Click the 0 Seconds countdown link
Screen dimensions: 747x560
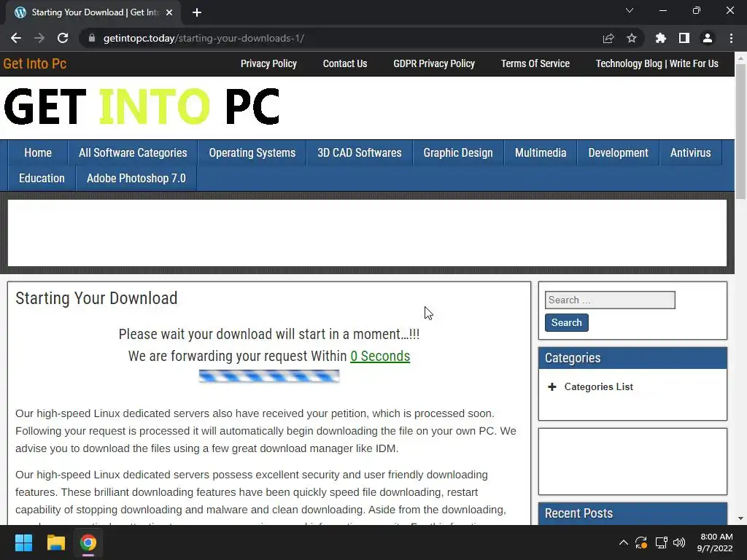pos(380,356)
